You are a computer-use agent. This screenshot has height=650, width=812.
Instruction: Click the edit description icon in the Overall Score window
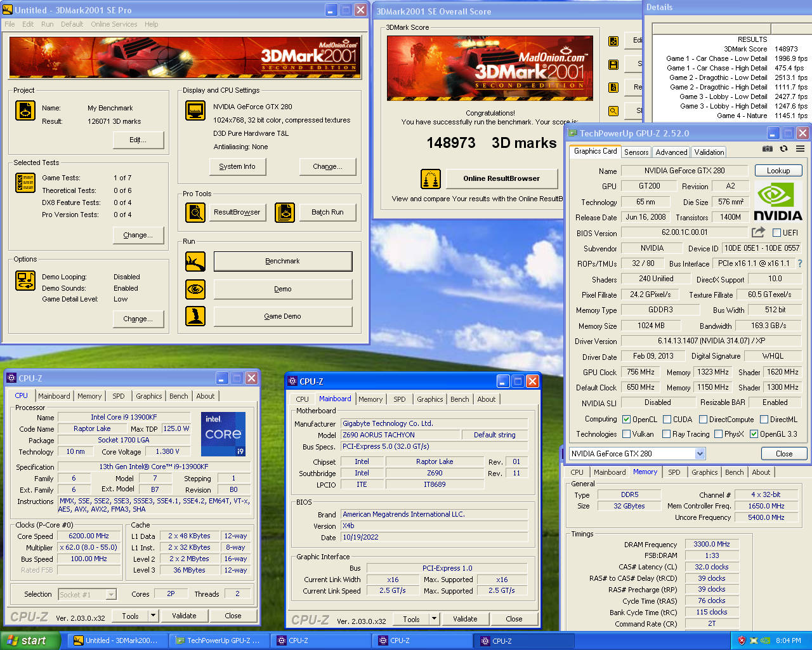(613, 41)
